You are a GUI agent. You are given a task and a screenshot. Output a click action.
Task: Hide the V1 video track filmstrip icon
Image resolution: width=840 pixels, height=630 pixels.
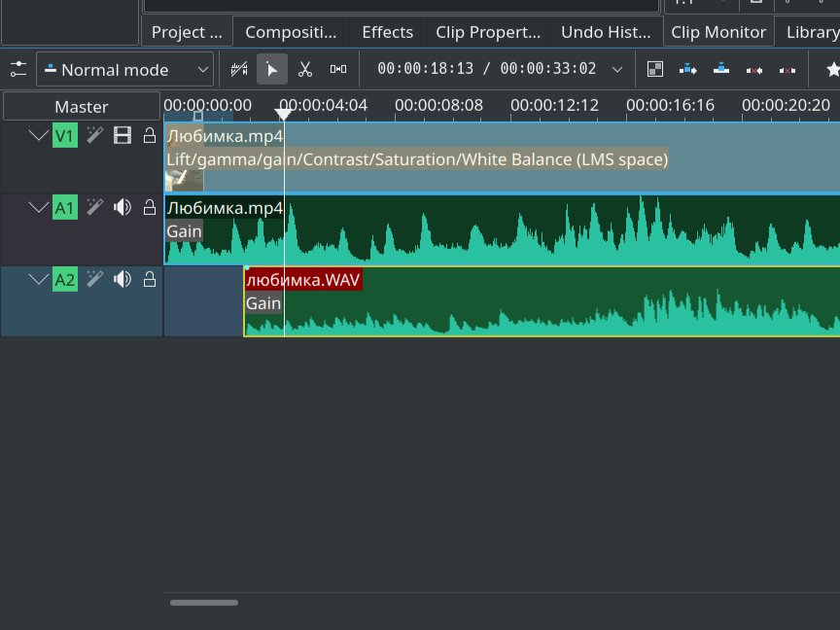pos(122,135)
